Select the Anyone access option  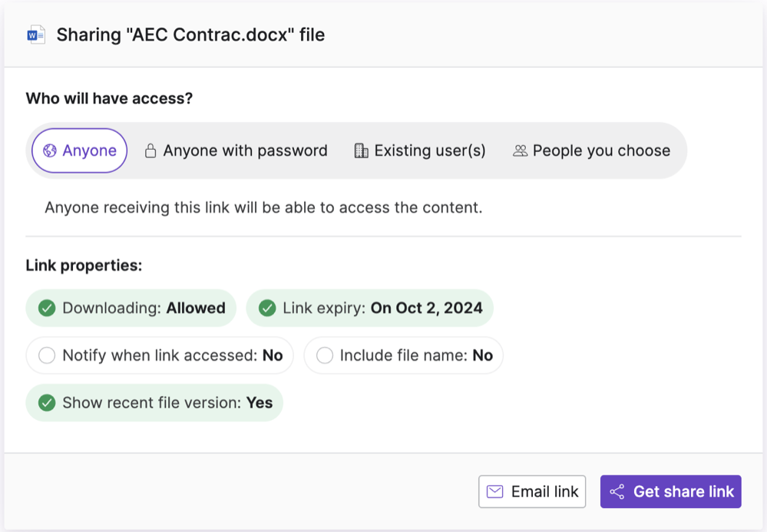[x=80, y=150]
